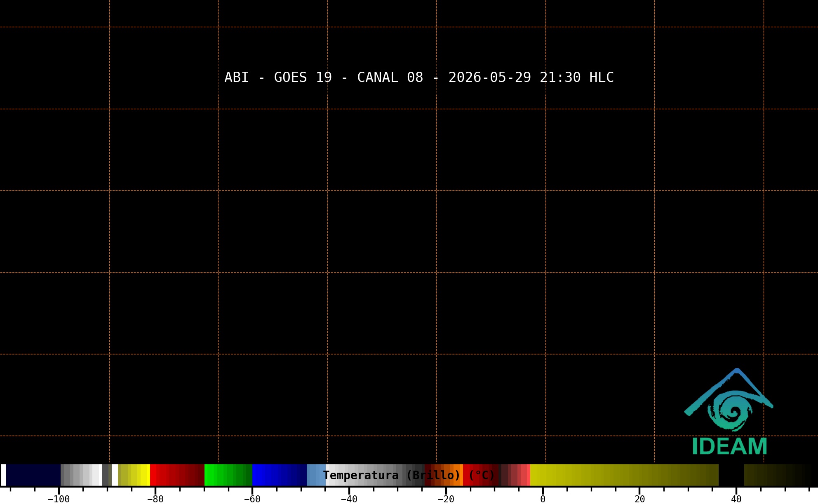Click the 0 tick label
The width and height of the screenshot is (818, 504).
click(543, 499)
